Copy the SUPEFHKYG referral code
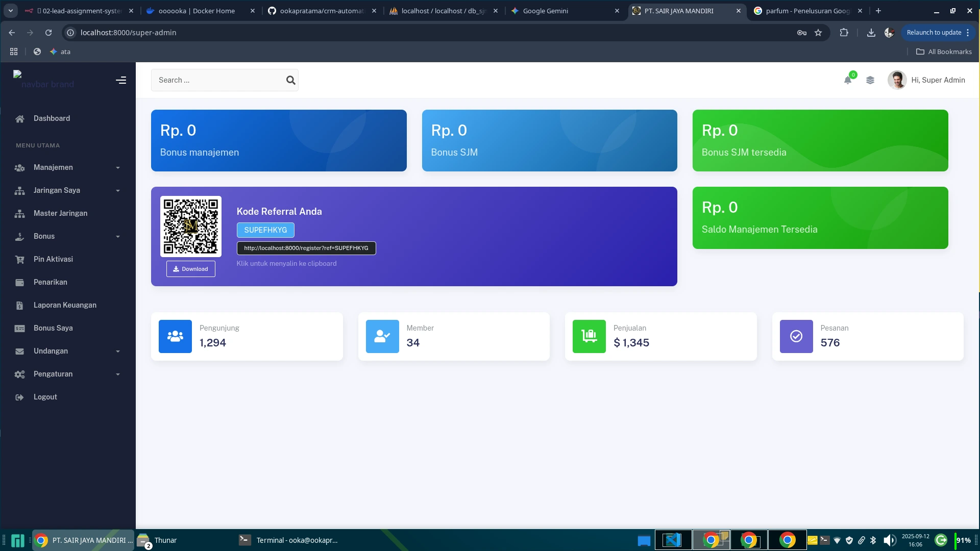Viewport: 980px width, 551px height. (x=265, y=230)
